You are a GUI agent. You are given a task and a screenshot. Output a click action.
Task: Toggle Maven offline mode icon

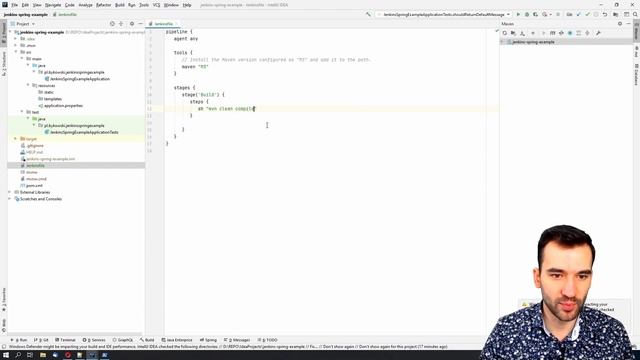pyautogui.click(x=561, y=33)
